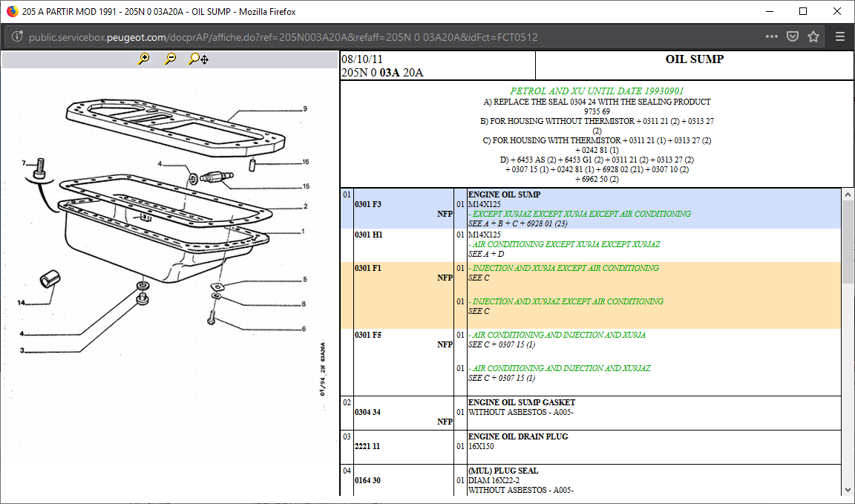Viewport: 855px width, 504px height.
Task: Click diagram callout number 15
Action: (306, 186)
